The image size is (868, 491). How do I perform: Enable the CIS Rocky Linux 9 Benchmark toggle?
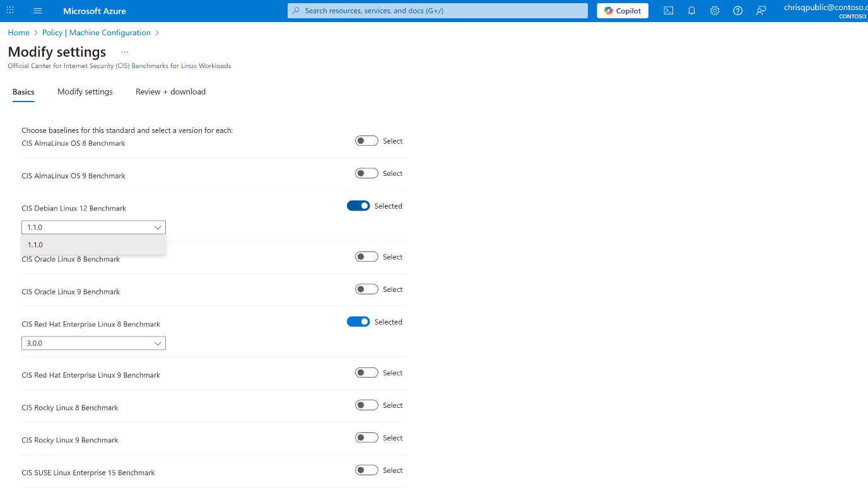pyautogui.click(x=367, y=438)
